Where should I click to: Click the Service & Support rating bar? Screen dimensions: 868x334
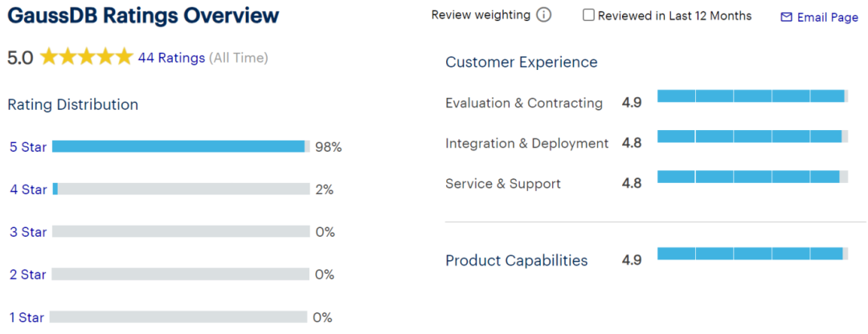click(x=752, y=177)
